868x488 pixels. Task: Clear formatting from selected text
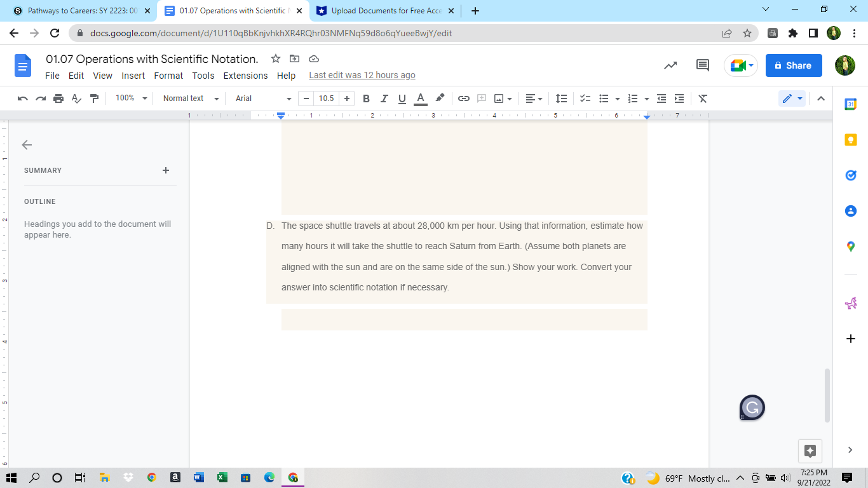point(703,98)
